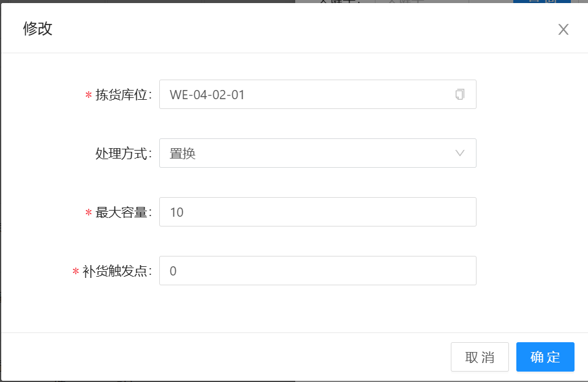Expand the 处理方式 dropdown arrow

point(460,153)
